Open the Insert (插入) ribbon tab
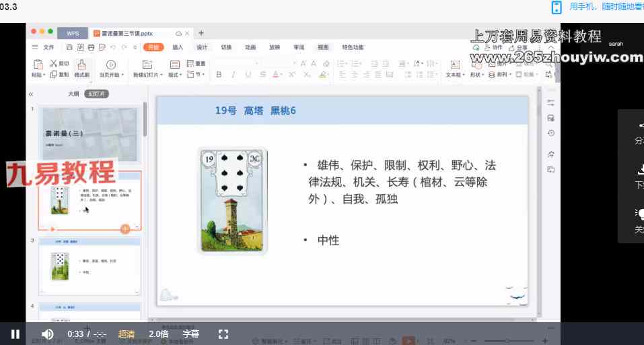This screenshot has height=345, width=644. click(x=178, y=47)
